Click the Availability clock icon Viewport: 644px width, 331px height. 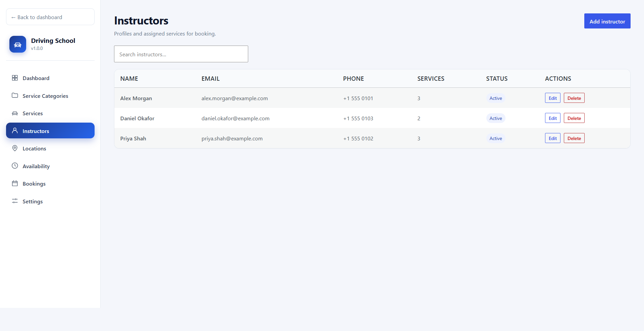pos(15,166)
